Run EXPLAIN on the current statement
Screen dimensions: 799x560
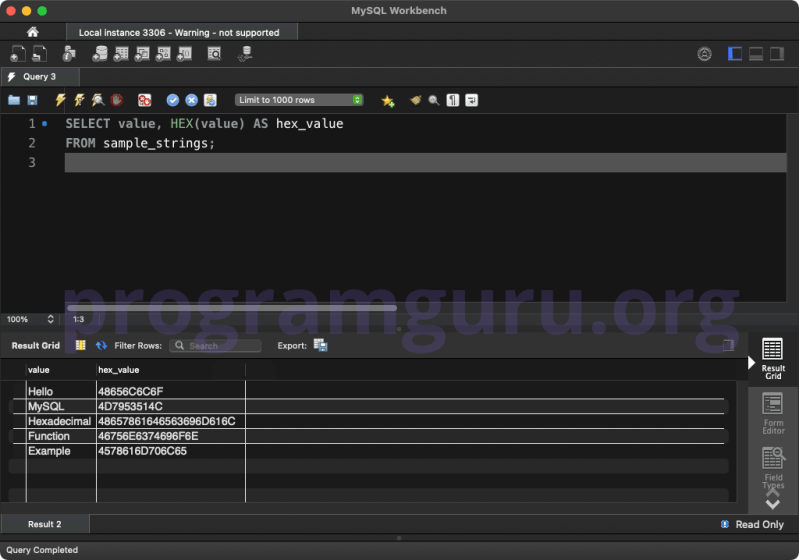(x=97, y=100)
